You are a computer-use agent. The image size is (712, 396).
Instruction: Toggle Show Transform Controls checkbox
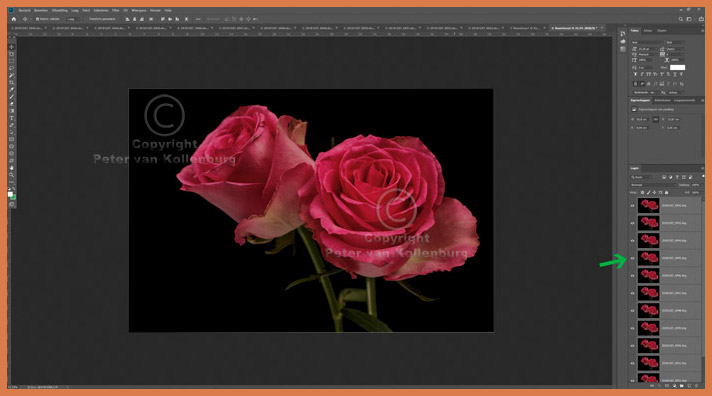pyautogui.click(x=87, y=19)
